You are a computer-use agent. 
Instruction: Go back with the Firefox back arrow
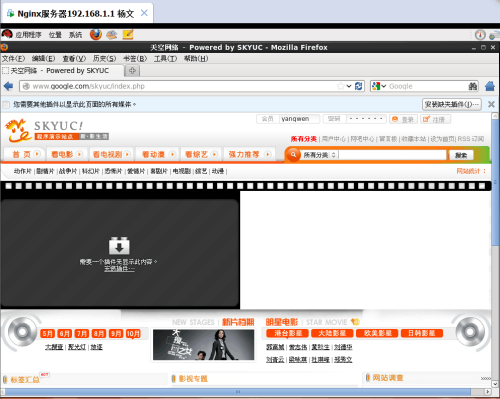8,86
